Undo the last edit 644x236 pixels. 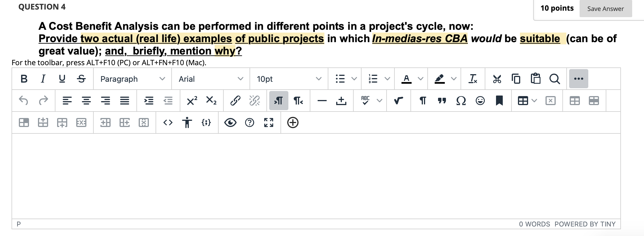(x=24, y=101)
